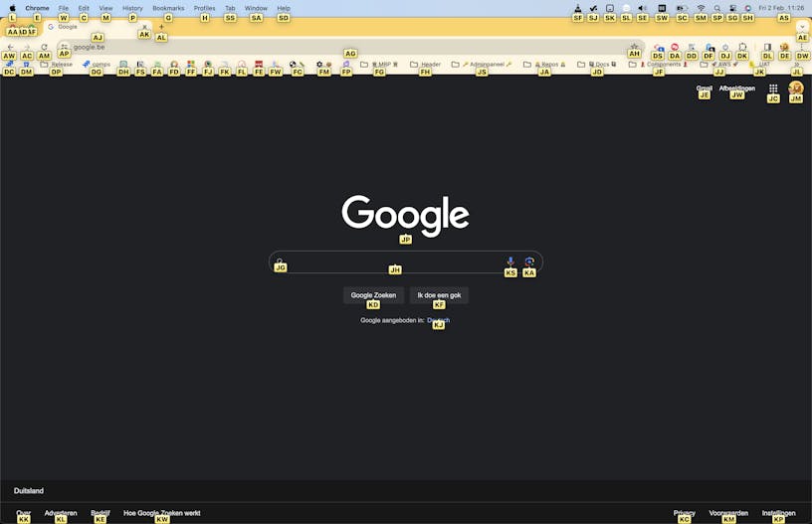
Task: Expand the Components bookmarks folder
Action: click(658, 65)
